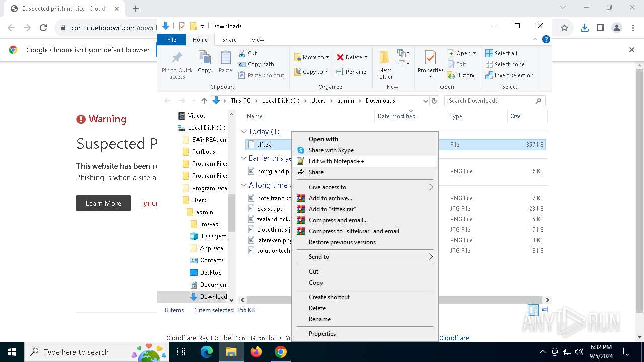Switch to large icons view
The image size is (644, 362).
(x=544, y=310)
